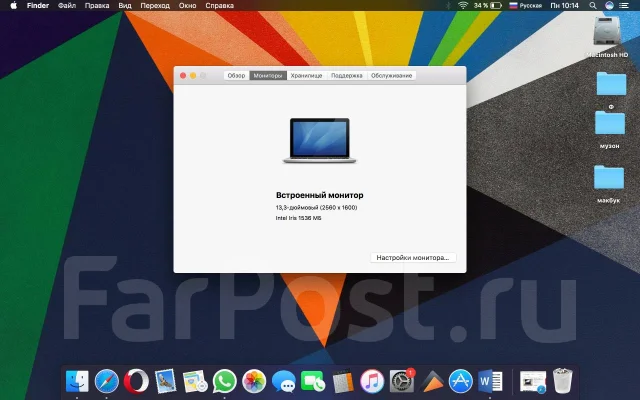Open the Mail stamp icon in Dock
This screenshot has height=400, width=640.
(165, 381)
